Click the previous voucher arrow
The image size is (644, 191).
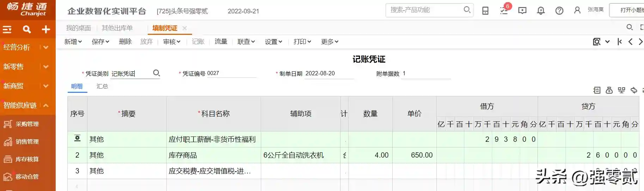click(x=631, y=42)
